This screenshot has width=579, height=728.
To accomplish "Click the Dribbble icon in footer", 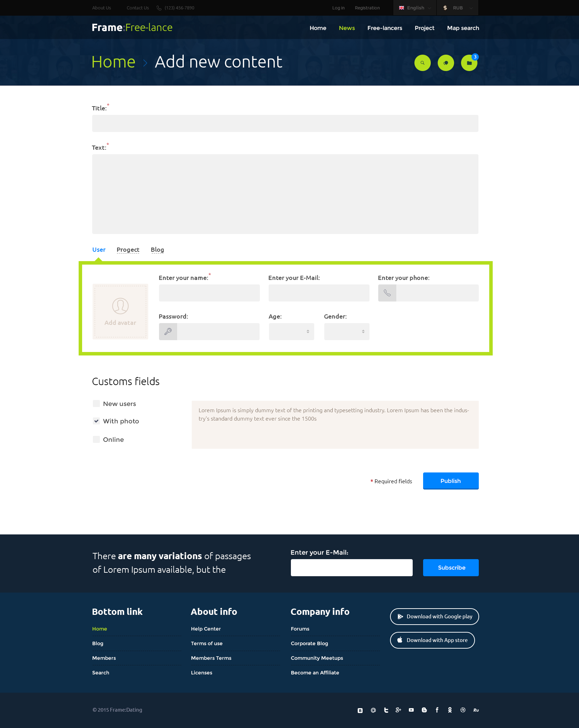I will click(x=463, y=710).
